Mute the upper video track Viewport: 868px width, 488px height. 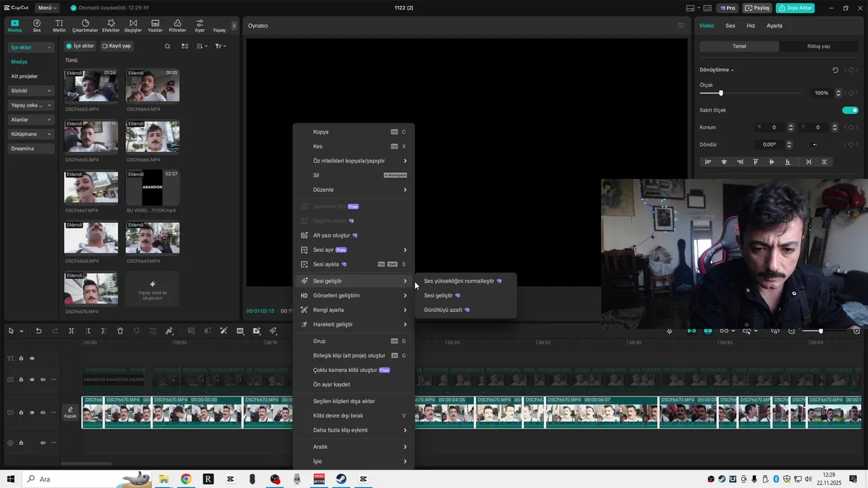coord(43,380)
